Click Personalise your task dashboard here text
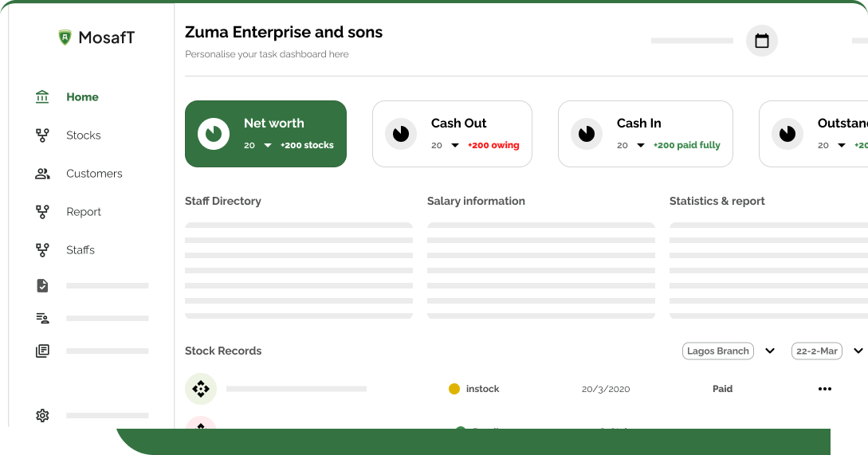The height and width of the screenshot is (455, 868). 267,54
